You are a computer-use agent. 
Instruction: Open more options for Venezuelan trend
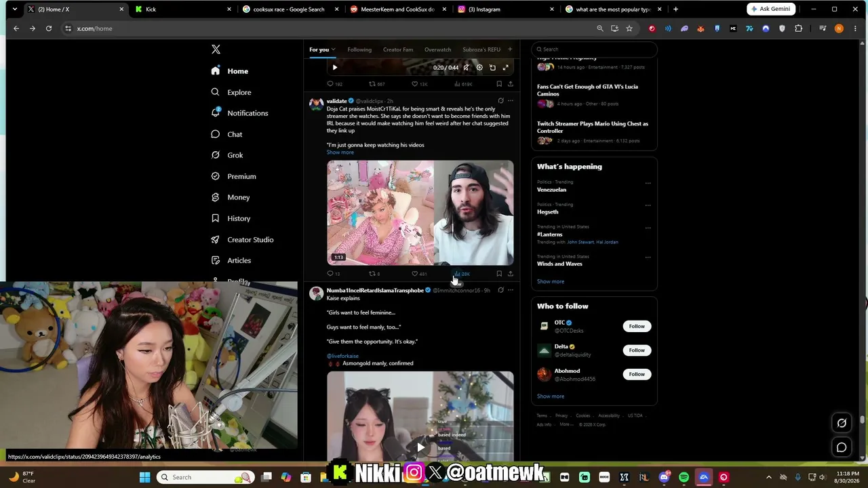[x=648, y=183]
